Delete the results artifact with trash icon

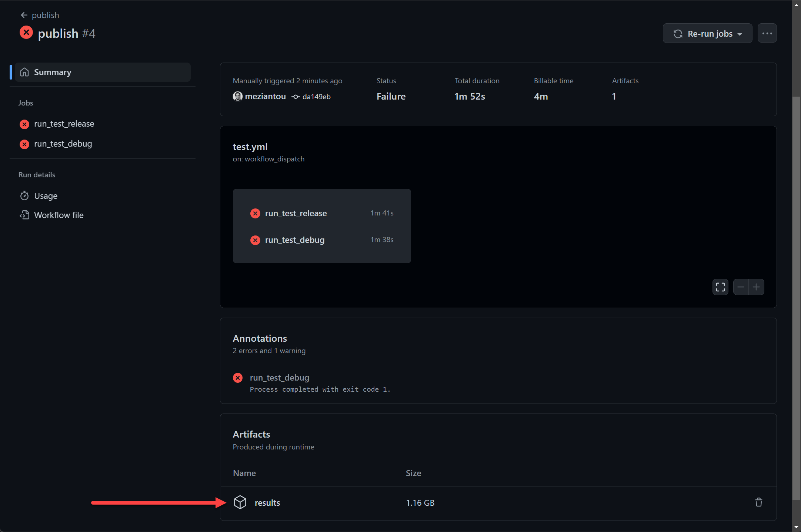(x=758, y=502)
